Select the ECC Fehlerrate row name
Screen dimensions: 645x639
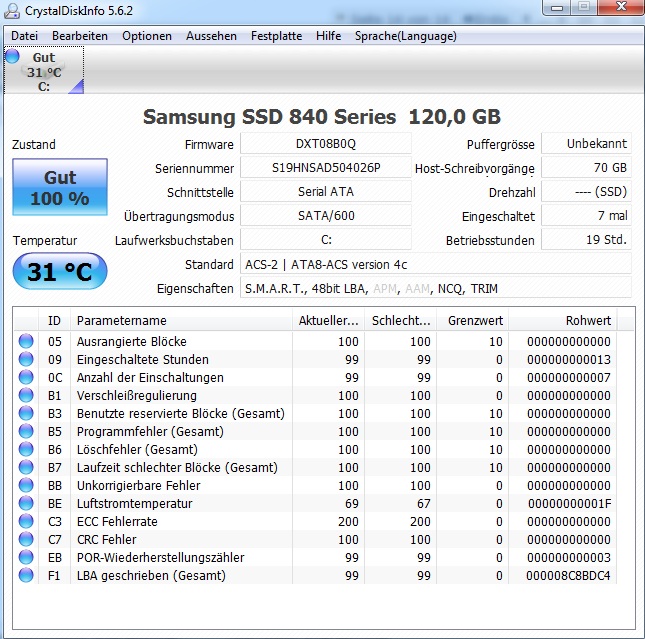pyautogui.click(x=117, y=522)
